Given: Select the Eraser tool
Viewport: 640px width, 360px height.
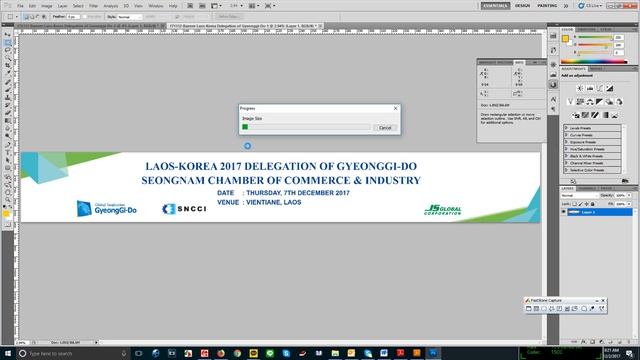Looking at the screenshot, I should click(8, 113).
